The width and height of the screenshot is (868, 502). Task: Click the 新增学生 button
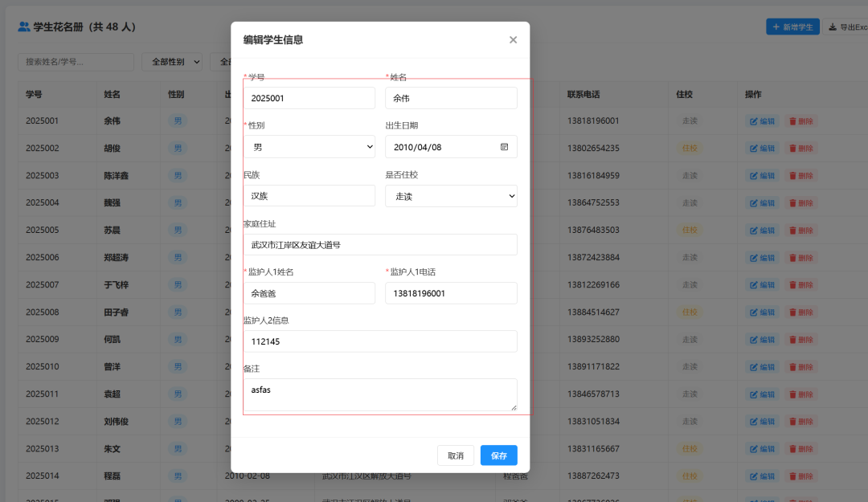pos(792,27)
